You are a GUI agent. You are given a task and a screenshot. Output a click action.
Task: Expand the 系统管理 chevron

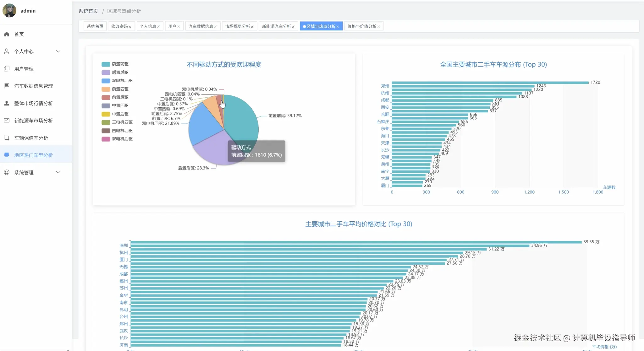coord(58,172)
